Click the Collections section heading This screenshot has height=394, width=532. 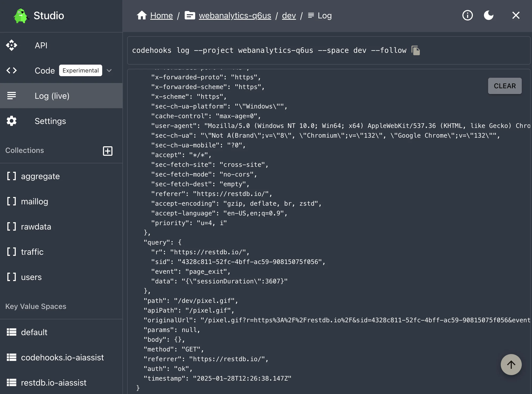pyautogui.click(x=25, y=150)
